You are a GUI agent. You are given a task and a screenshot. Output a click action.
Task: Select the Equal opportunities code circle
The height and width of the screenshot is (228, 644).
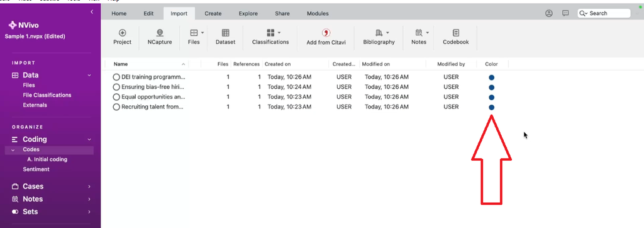point(116,97)
